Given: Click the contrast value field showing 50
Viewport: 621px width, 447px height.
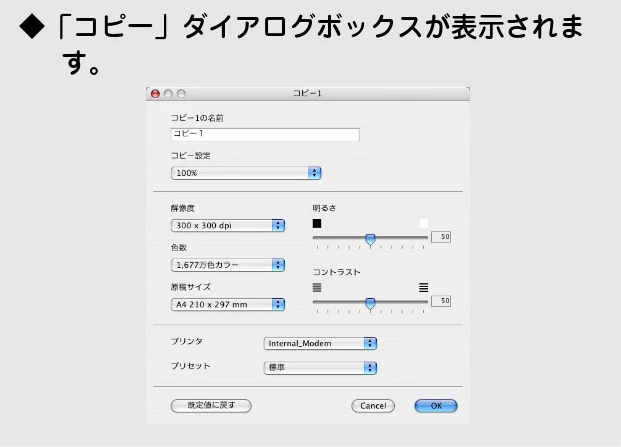Looking at the screenshot, I should [441, 301].
